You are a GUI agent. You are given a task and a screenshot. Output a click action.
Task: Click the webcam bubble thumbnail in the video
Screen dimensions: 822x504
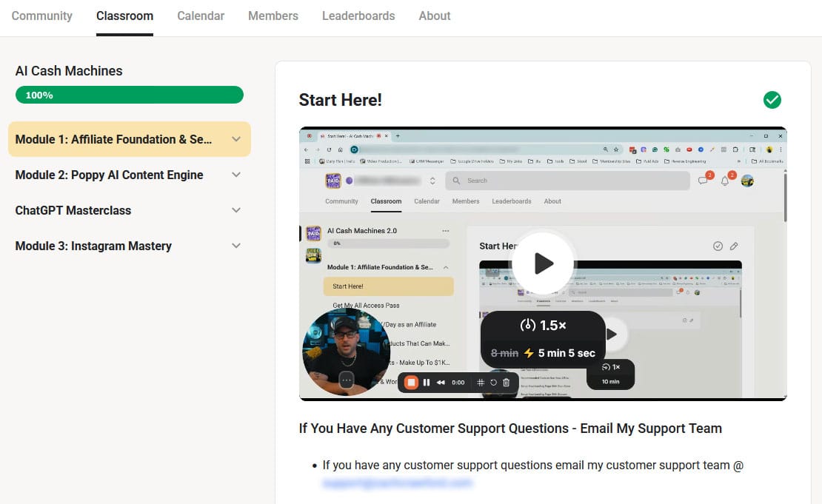347,349
